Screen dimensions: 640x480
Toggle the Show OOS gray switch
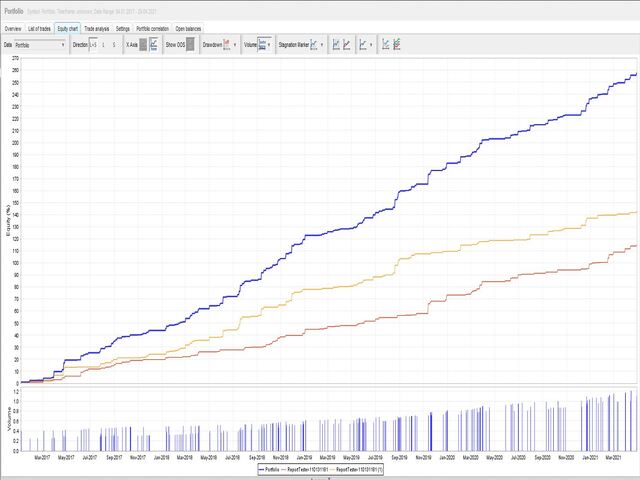pyautogui.click(x=190, y=44)
